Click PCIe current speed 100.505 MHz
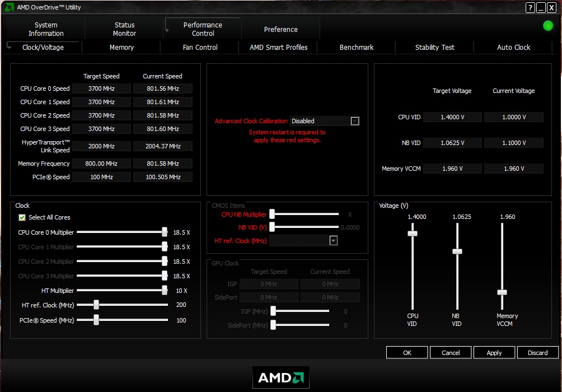Viewport: 562px width, 392px height. (163, 177)
